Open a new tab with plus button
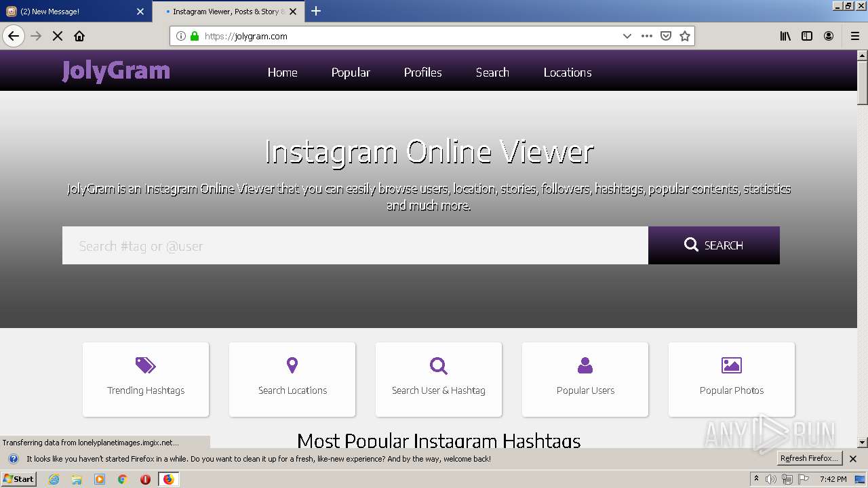 316,11
